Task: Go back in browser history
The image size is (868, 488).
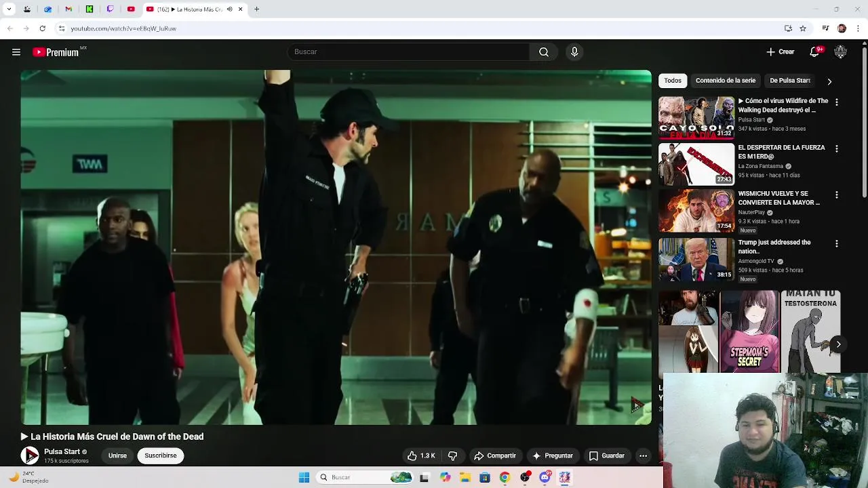Action: point(9,28)
